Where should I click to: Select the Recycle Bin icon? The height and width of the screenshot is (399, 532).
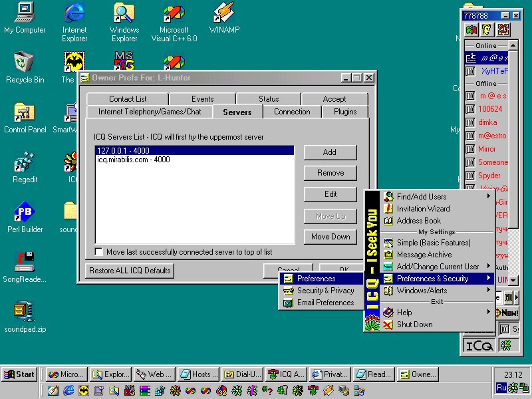[x=25, y=67]
